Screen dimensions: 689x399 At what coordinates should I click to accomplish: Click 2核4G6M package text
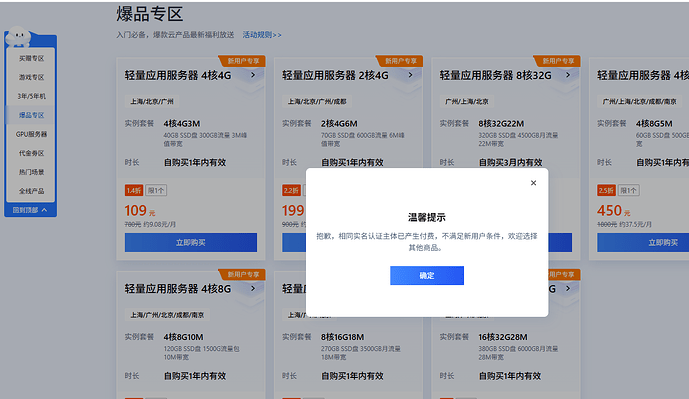pyautogui.click(x=339, y=124)
